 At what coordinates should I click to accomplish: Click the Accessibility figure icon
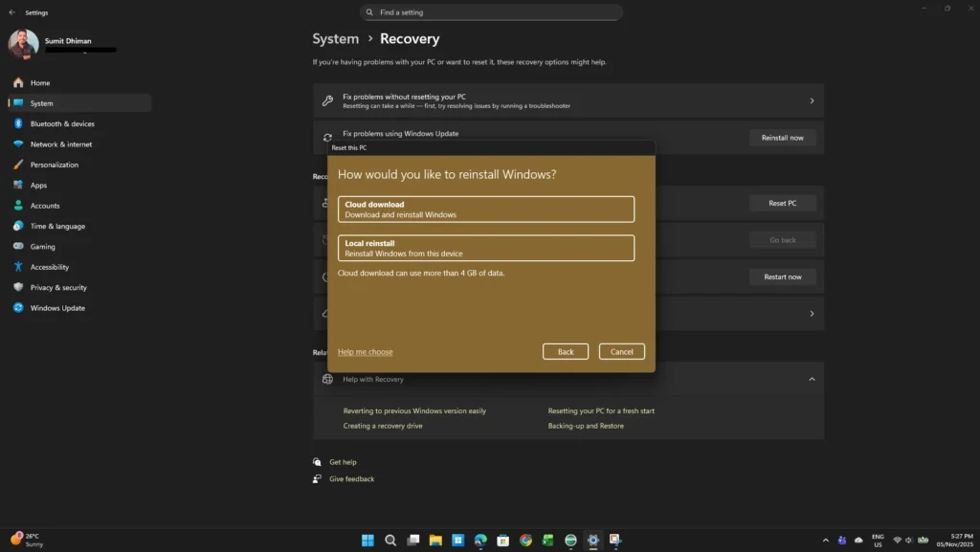point(18,267)
